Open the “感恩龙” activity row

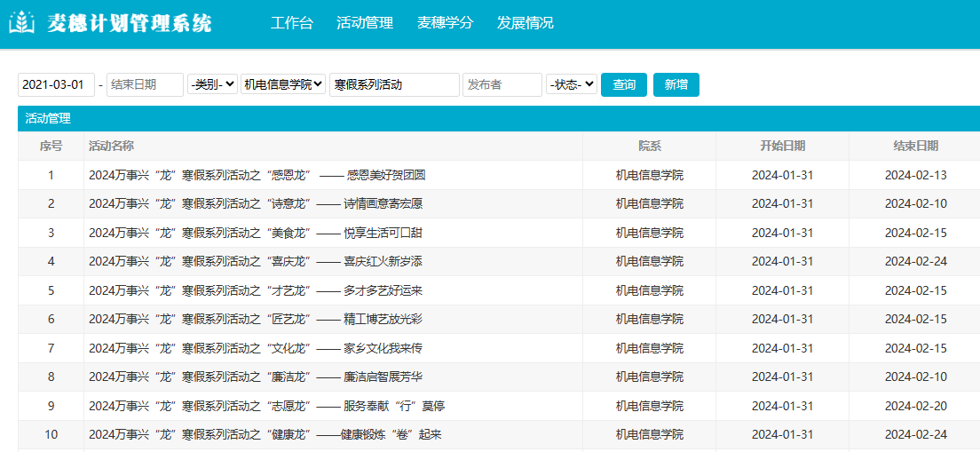tap(257, 175)
